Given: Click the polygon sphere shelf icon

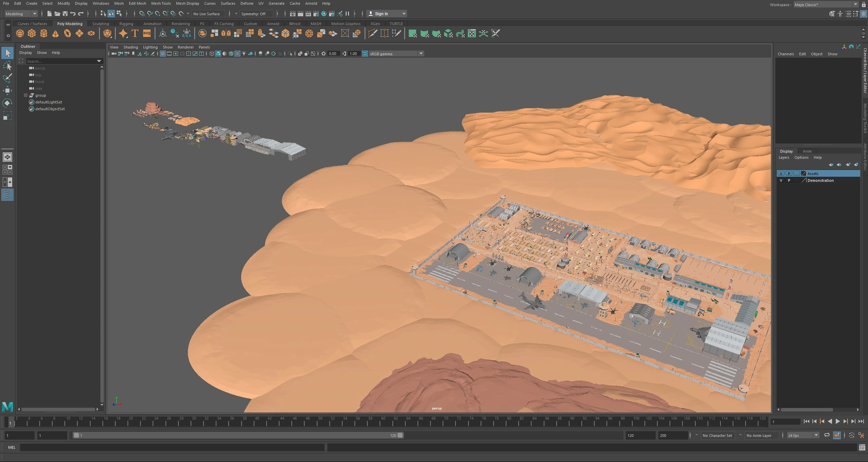Looking at the screenshot, I should click(x=20, y=33).
